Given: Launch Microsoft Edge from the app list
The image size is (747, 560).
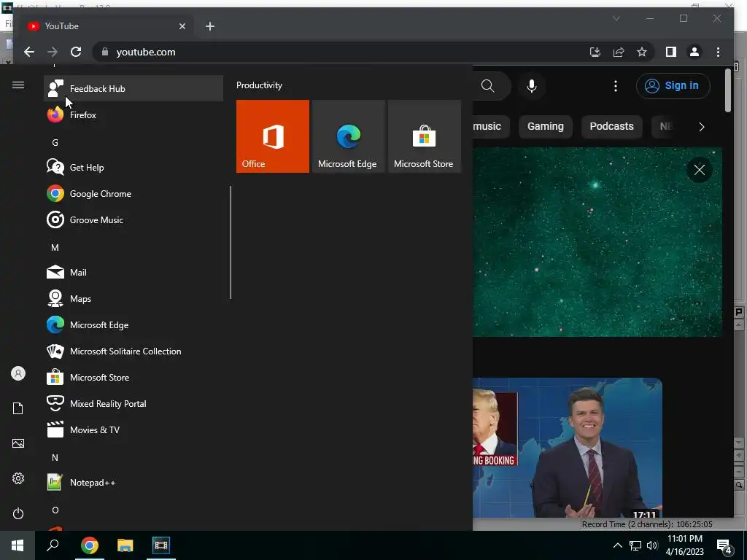Looking at the screenshot, I should coord(133,324).
